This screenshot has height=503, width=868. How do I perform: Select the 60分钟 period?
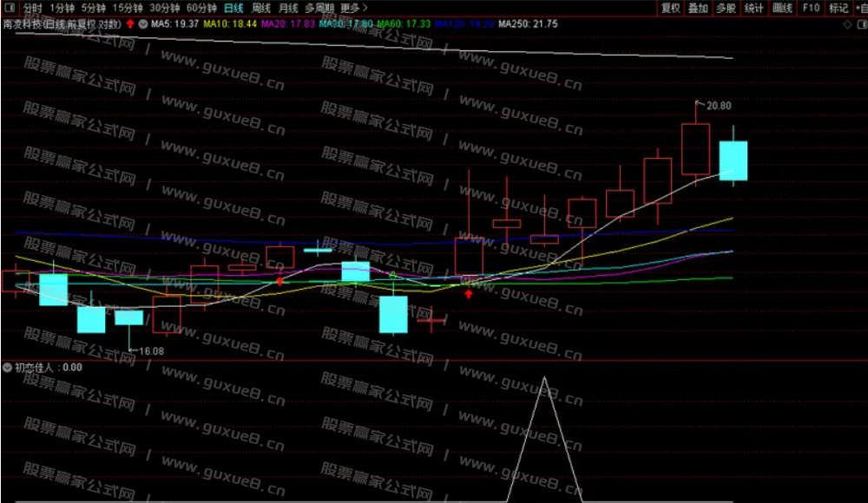tap(201, 7)
